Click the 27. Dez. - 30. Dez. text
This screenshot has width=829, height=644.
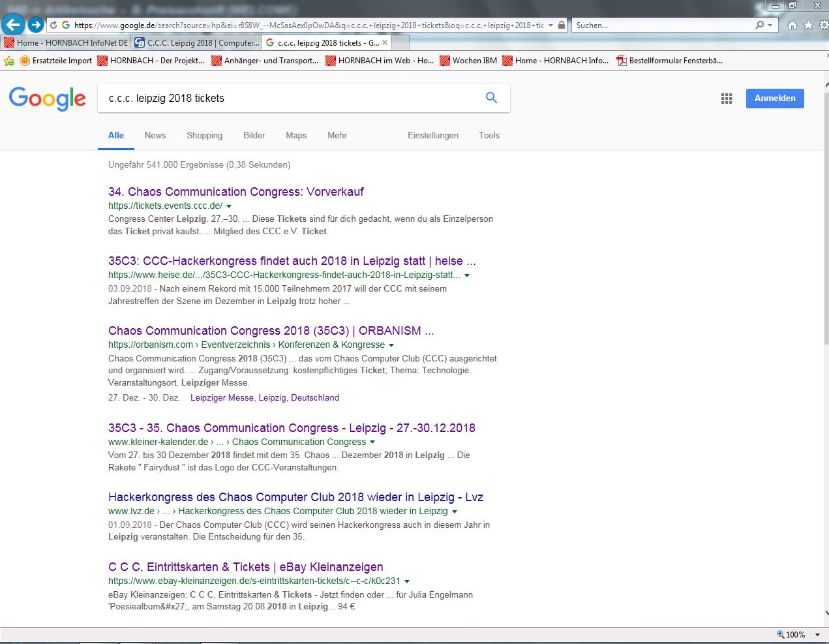tap(144, 397)
